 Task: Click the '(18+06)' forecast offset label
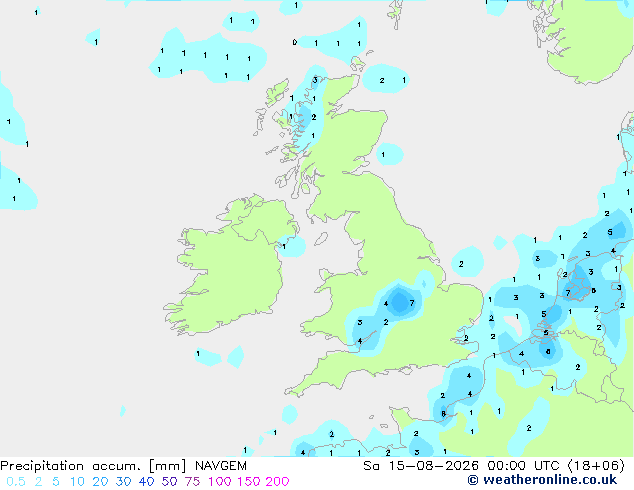596,466
